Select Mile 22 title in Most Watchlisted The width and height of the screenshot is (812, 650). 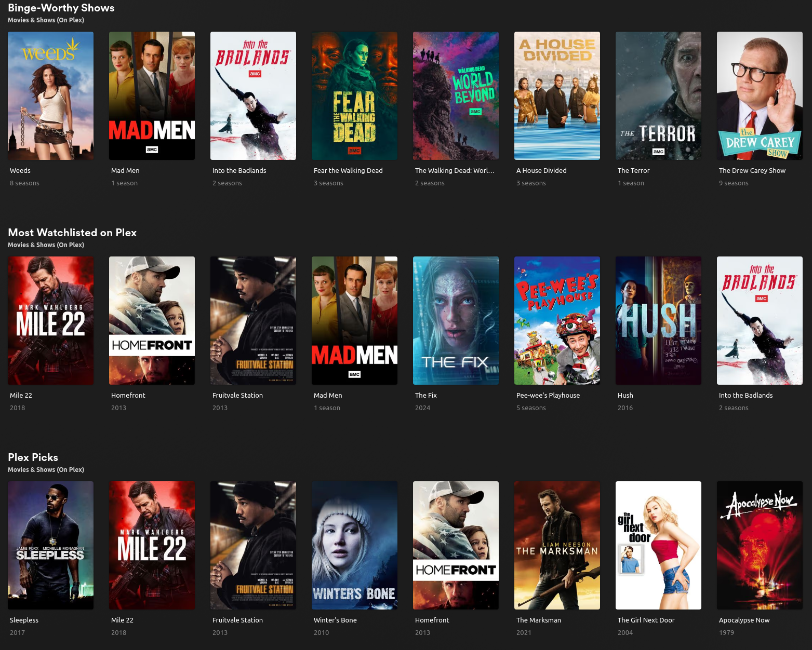pyautogui.click(x=21, y=395)
